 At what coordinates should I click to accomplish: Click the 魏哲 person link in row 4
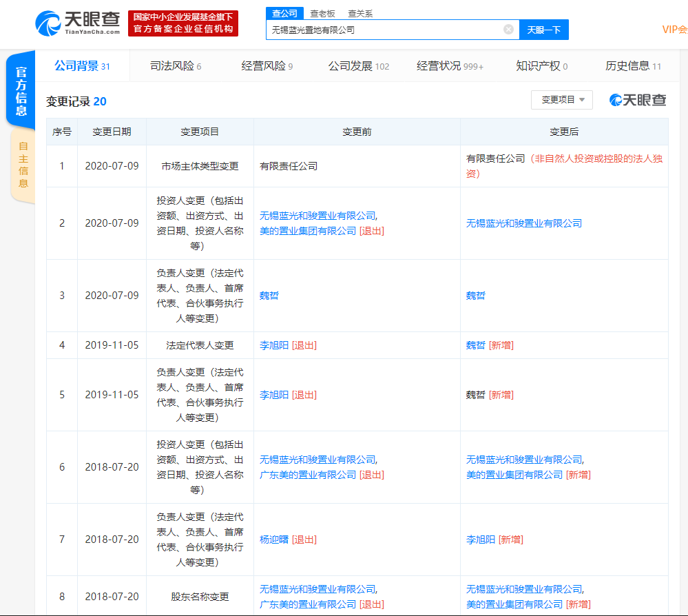tap(477, 345)
